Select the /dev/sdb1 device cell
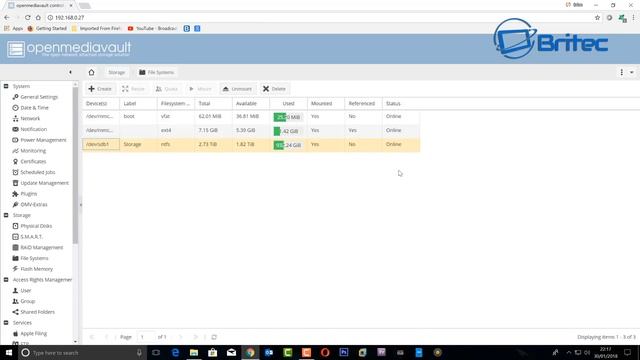640x360 pixels. pyautogui.click(x=101, y=144)
